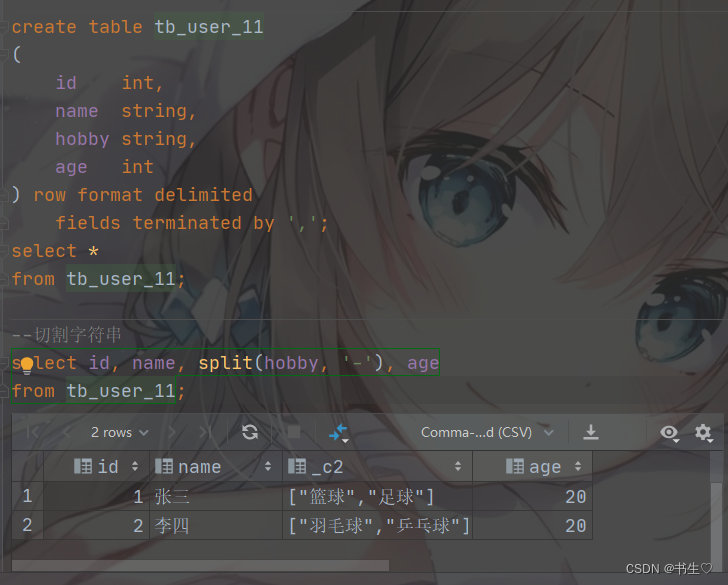Go to last page of results
Image resolution: width=728 pixels, height=585 pixels.
point(205,432)
